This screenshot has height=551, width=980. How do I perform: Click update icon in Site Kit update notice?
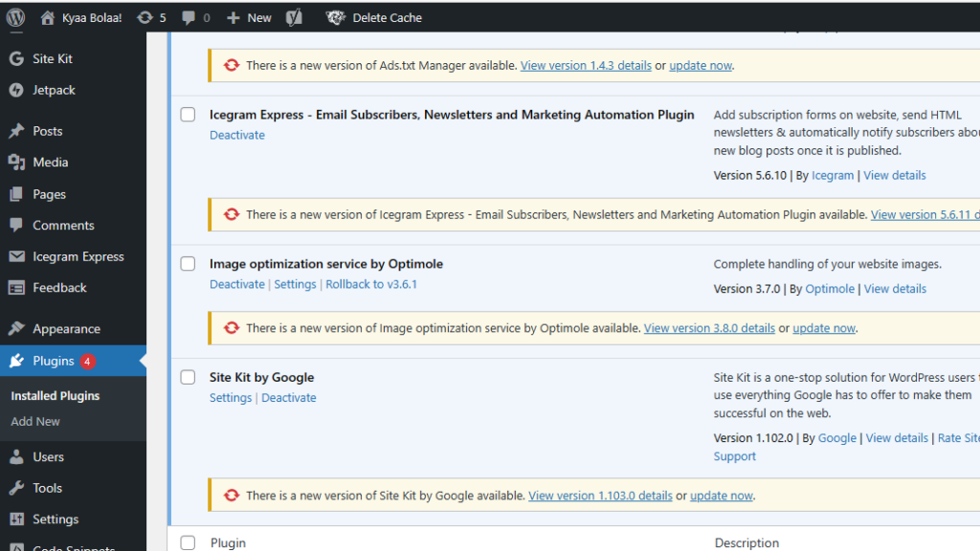[x=232, y=496]
